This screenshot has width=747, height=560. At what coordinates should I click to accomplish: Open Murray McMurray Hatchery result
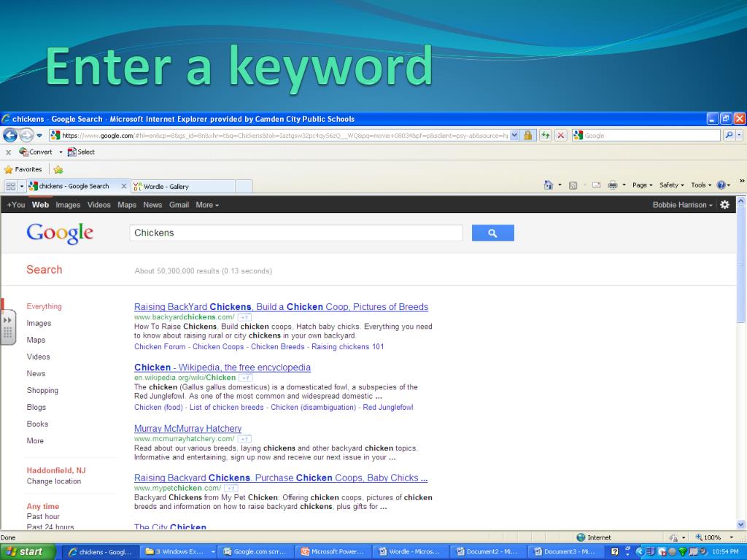[x=187, y=429]
